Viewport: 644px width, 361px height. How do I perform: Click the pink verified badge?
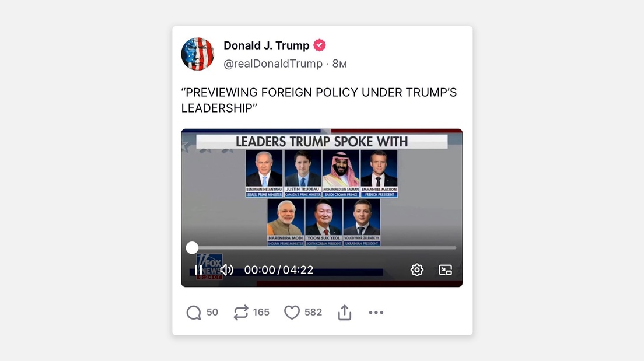(x=320, y=45)
